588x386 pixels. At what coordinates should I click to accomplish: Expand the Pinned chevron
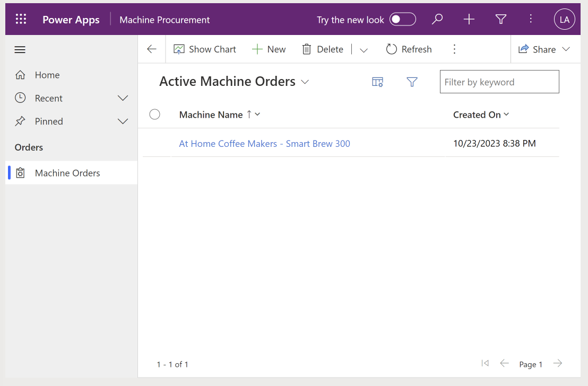point(123,121)
